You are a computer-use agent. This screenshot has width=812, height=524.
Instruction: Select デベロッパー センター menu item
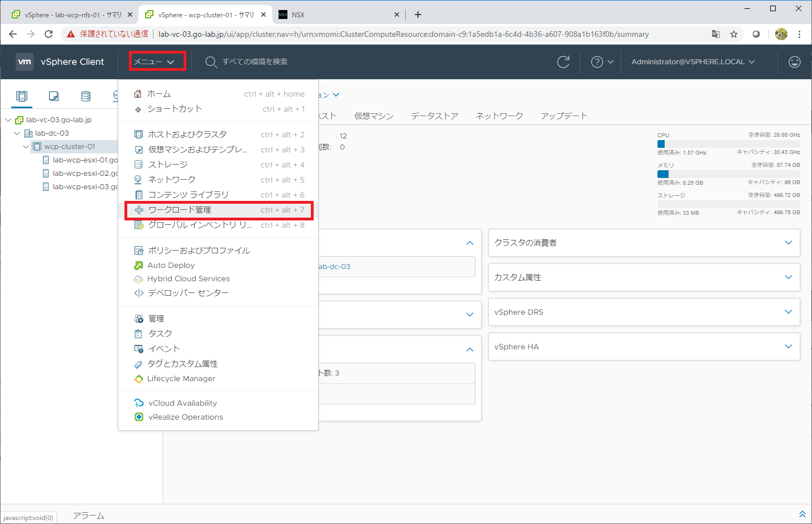point(218,293)
